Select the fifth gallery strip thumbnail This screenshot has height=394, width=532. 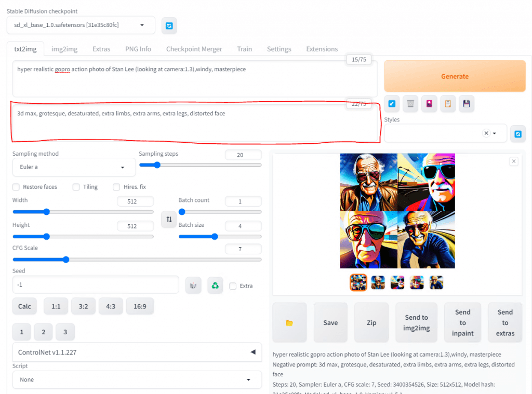436,282
